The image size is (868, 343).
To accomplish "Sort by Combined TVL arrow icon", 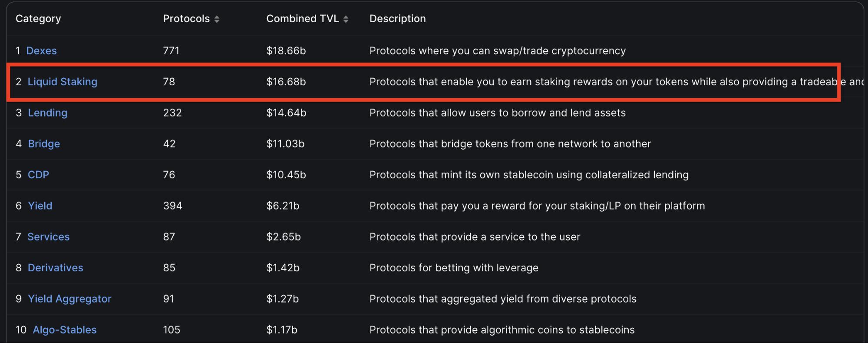I will tap(346, 19).
